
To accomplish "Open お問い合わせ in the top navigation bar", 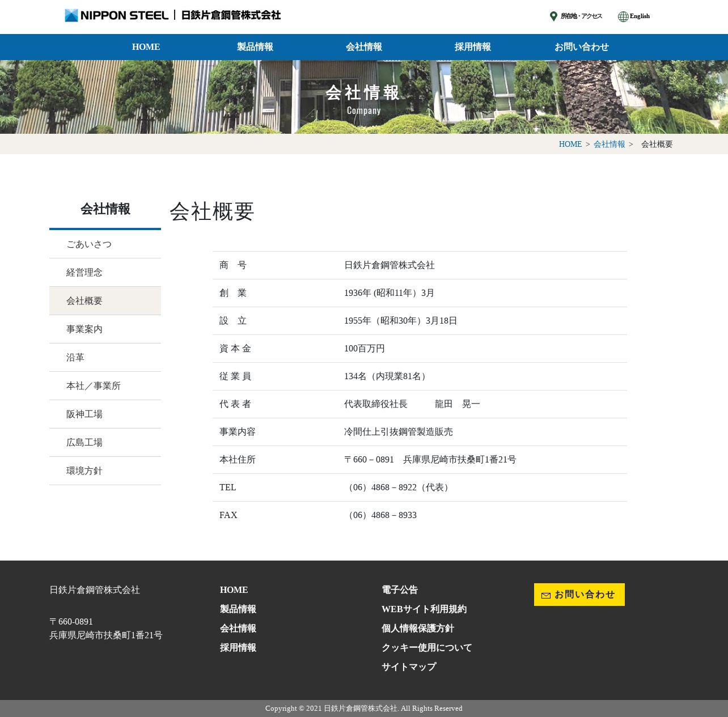I will (x=581, y=47).
